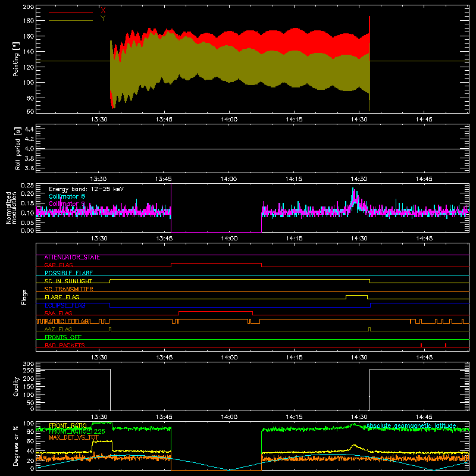Image resolution: width=476 pixels, height=476 pixels.
Task: Click the SAA_FLAG label
Action: [58, 314]
